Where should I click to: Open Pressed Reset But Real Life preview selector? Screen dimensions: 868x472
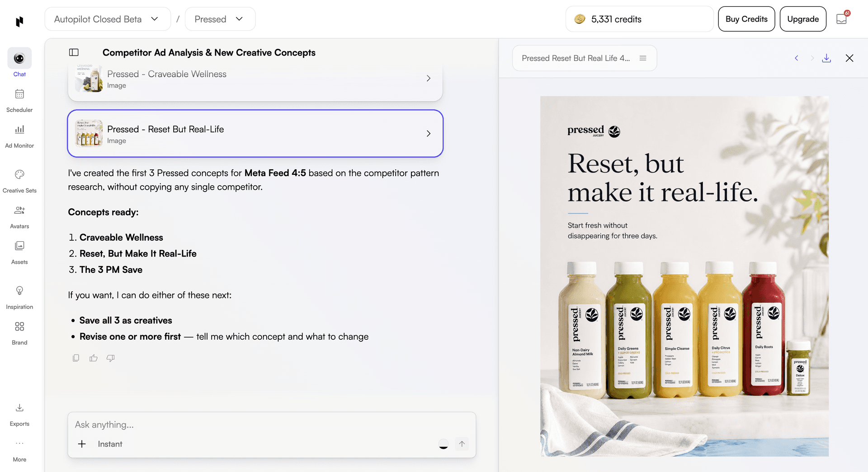[584, 58]
